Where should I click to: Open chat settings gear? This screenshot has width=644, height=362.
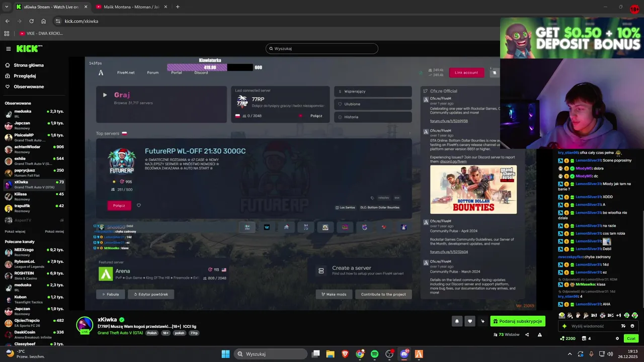pyautogui.click(x=617, y=338)
